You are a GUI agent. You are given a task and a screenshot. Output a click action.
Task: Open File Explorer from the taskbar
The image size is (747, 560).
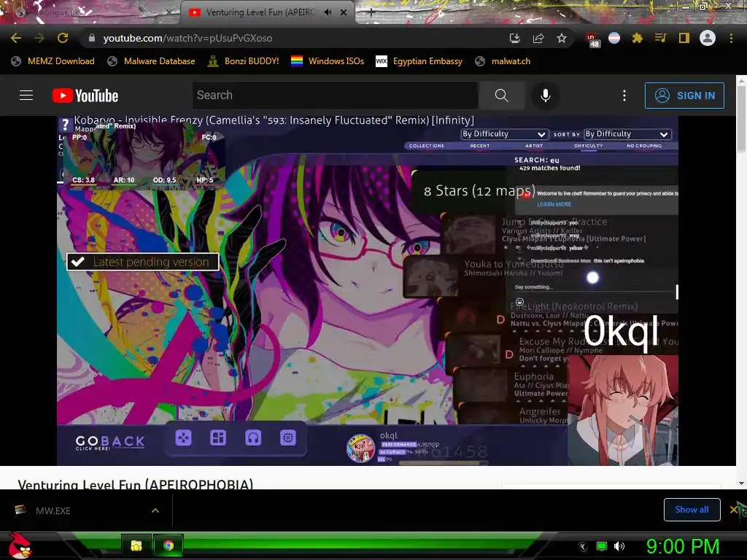136,545
